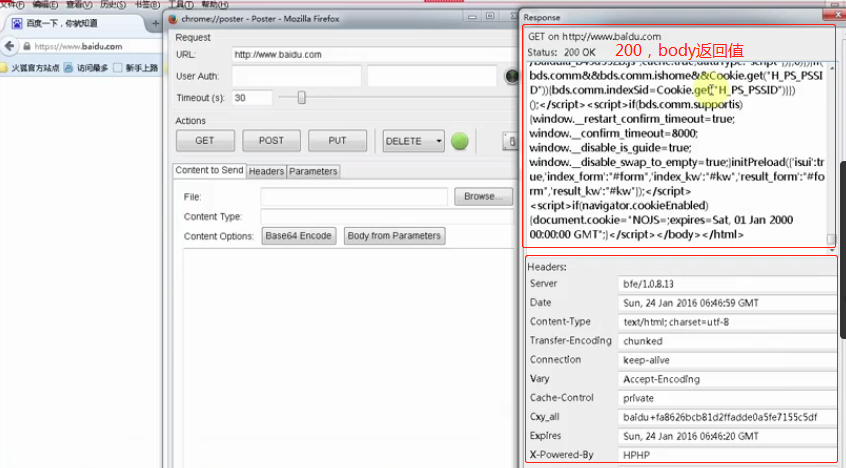Click GET on http://www.baidu.com text
Image resolution: width=846 pixels, height=468 pixels.
[x=594, y=37]
